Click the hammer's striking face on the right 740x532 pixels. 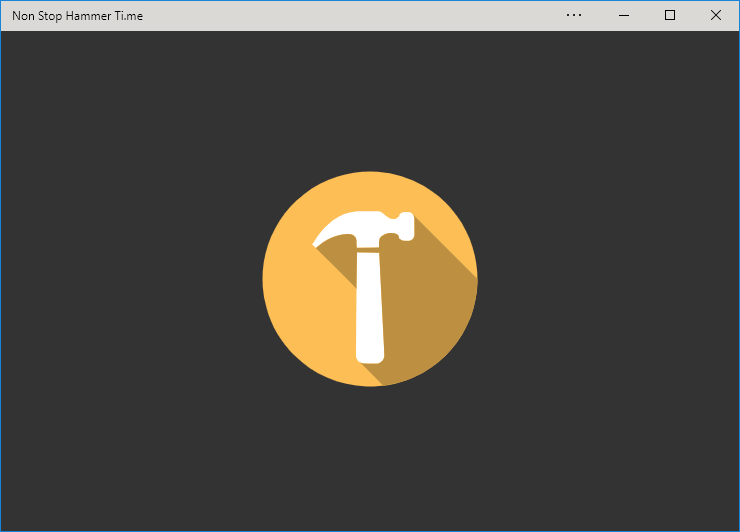407,227
